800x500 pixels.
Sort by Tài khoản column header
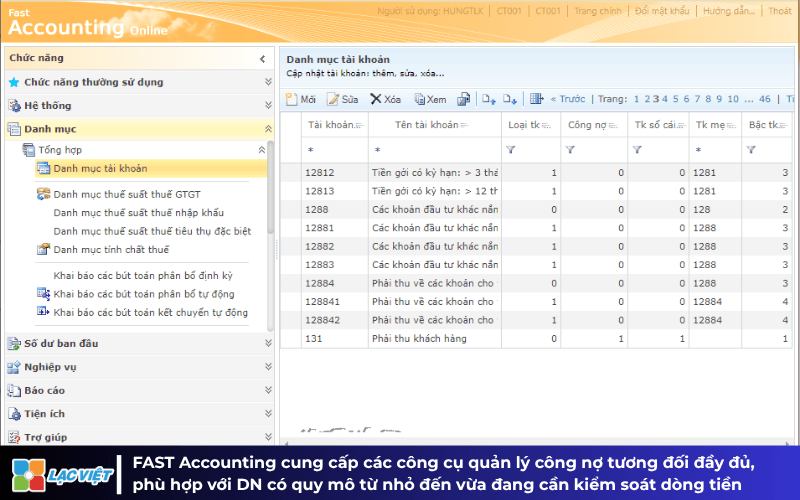335,125
